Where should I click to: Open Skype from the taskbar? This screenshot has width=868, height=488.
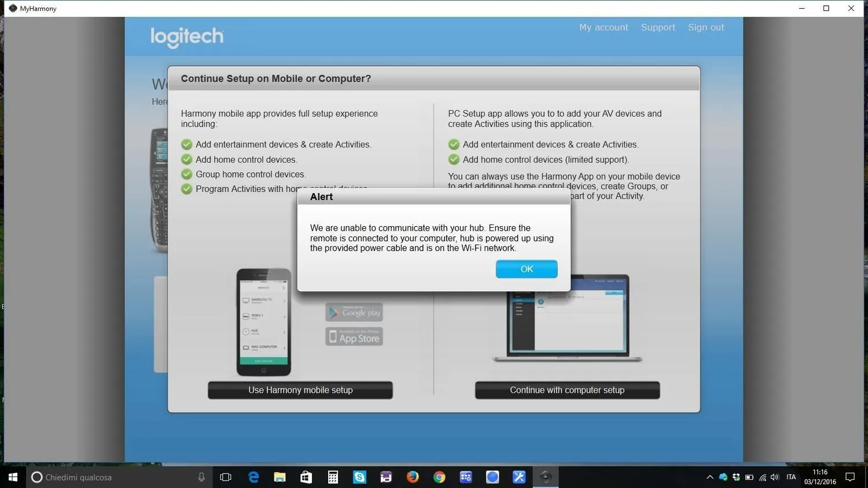(x=359, y=477)
